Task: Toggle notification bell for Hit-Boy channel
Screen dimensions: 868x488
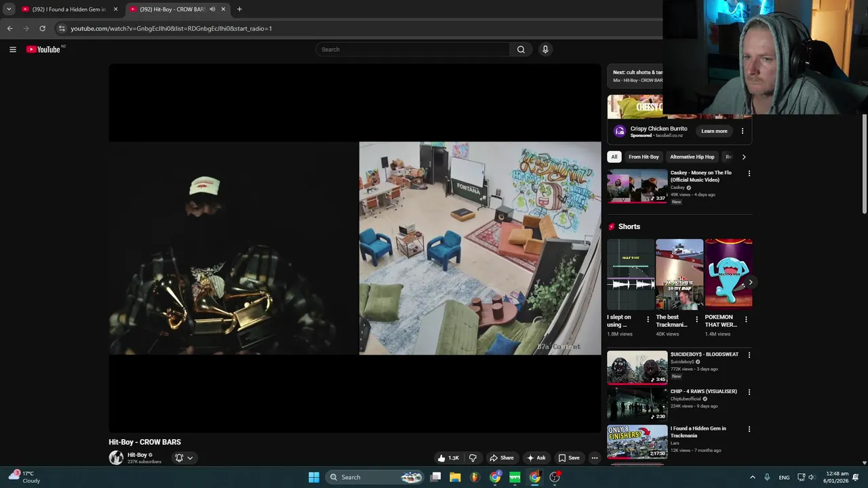Action: [179, 457]
